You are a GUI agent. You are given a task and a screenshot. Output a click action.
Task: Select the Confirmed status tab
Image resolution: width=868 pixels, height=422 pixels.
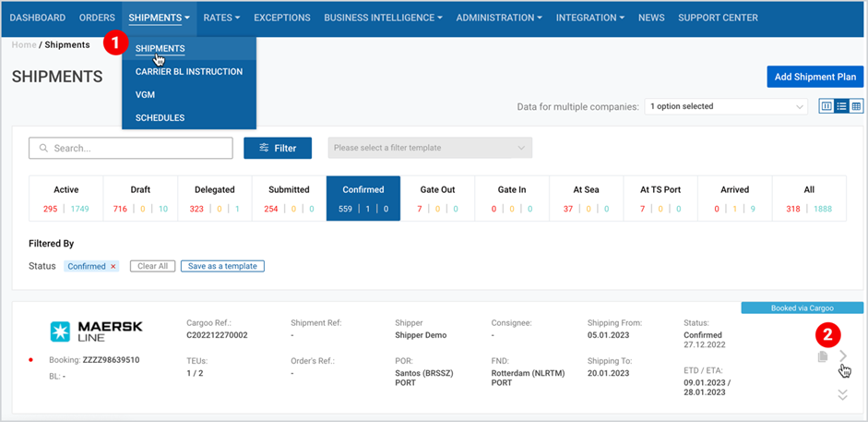363,199
